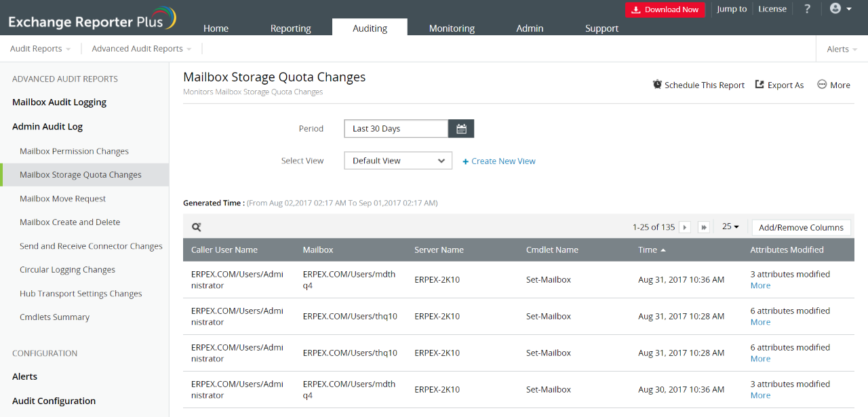Viewport: 868px width, 417px height.
Task: Go to next page of results
Action: (685, 227)
